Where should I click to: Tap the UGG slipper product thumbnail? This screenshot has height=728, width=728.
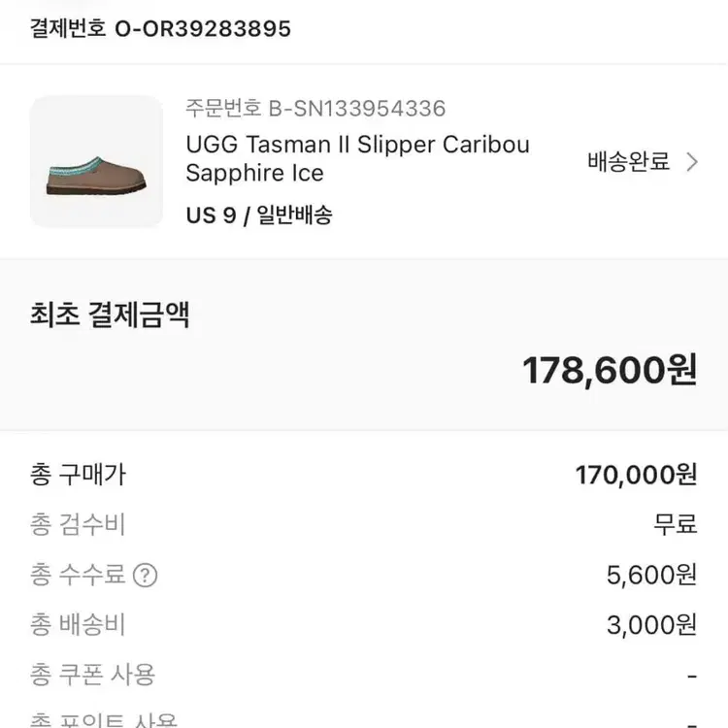[x=97, y=162]
